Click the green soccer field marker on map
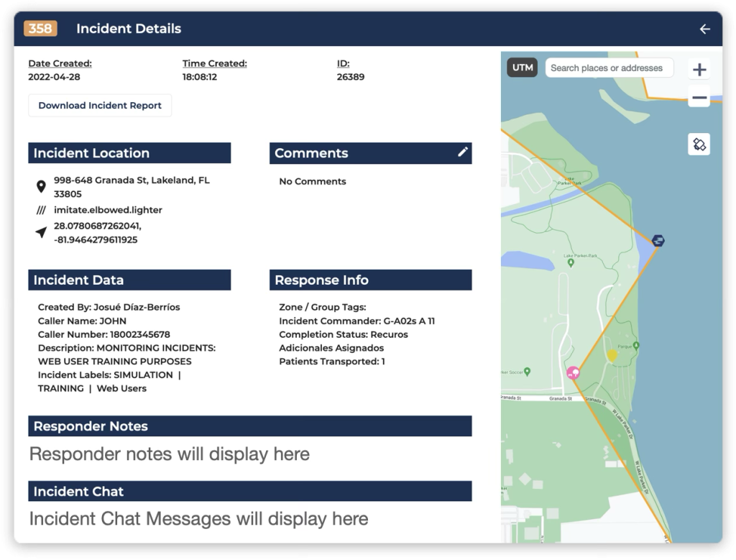Viewport: 736px width, 560px height. coord(527,372)
